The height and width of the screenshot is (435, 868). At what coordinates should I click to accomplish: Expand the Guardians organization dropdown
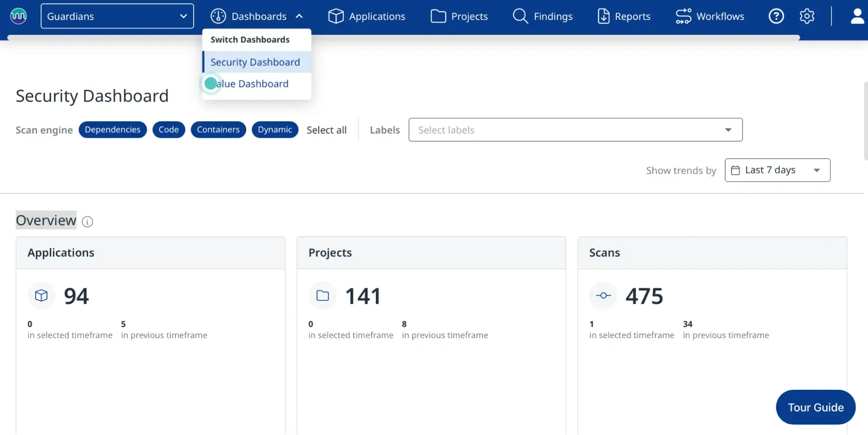[x=117, y=16]
